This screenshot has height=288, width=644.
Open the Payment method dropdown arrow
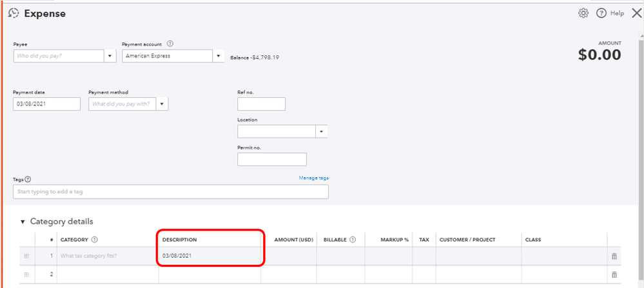162,104
